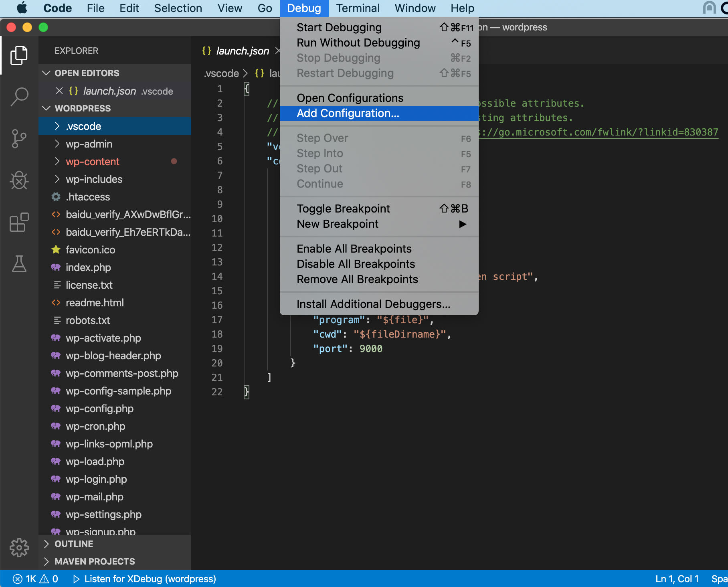
Task: Close the launch.json editor tab
Action: (277, 51)
